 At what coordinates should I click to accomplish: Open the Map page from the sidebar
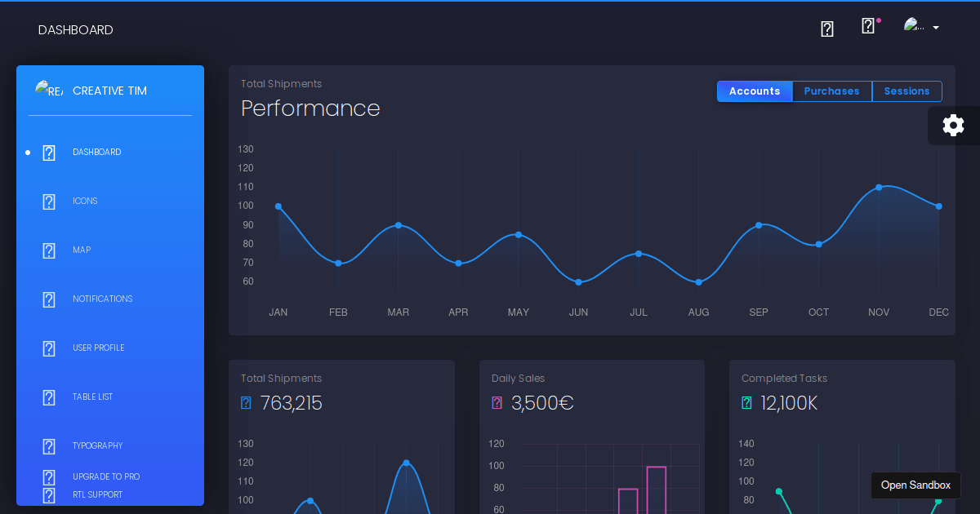click(82, 250)
